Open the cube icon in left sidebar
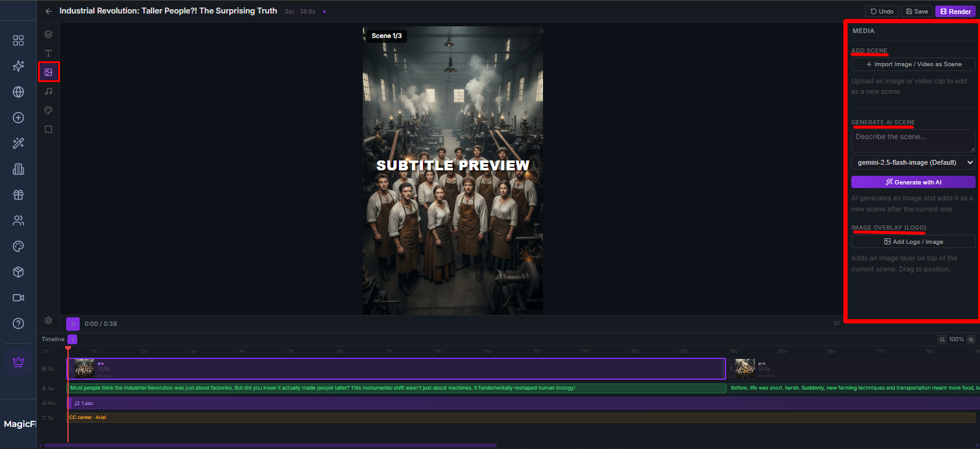The height and width of the screenshot is (449, 980). pos(18,272)
